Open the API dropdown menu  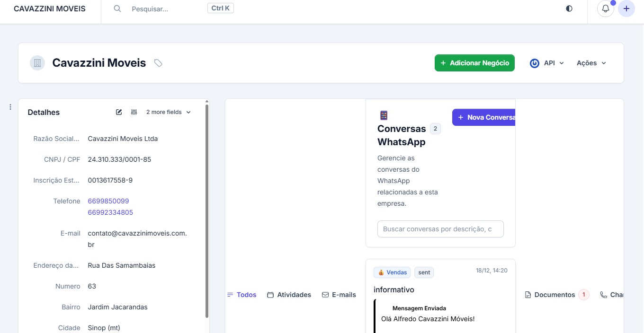click(x=547, y=63)
